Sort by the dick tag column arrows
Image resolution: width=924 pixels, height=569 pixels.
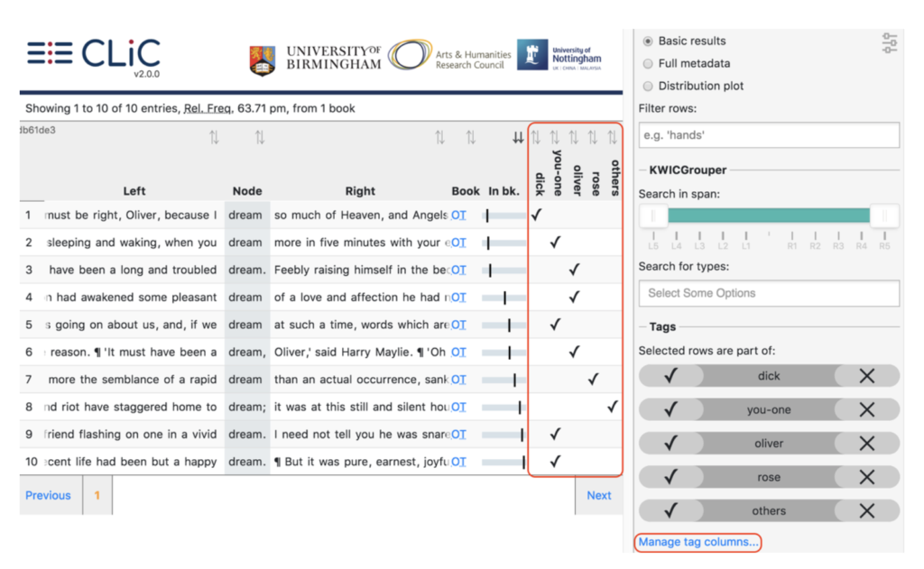pos(535,138)
